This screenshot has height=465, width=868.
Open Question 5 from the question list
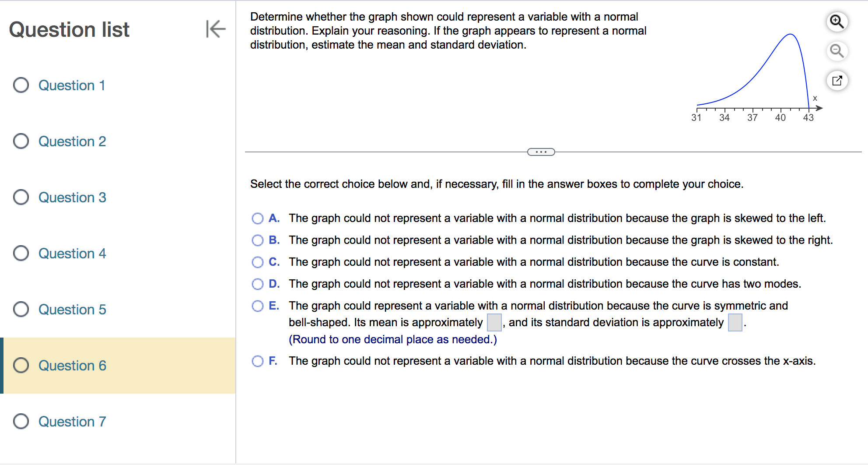pos(72,310)
